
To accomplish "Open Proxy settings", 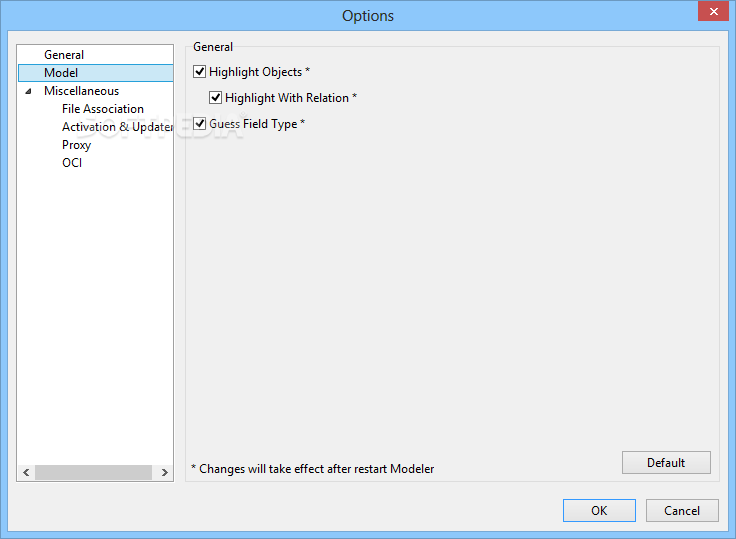I will click(76, 145).
